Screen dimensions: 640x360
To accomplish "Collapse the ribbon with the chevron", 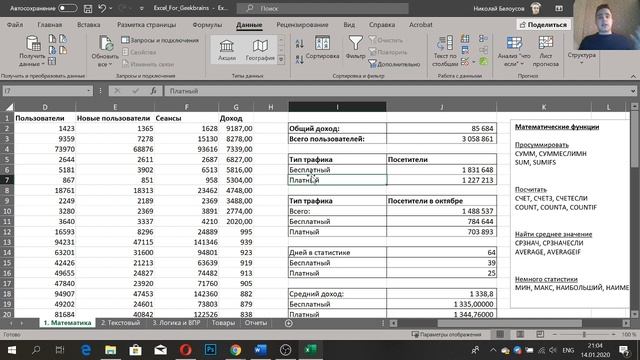I will pos(633,76).
